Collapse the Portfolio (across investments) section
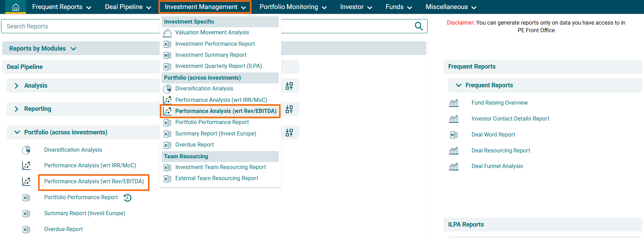 17,132
